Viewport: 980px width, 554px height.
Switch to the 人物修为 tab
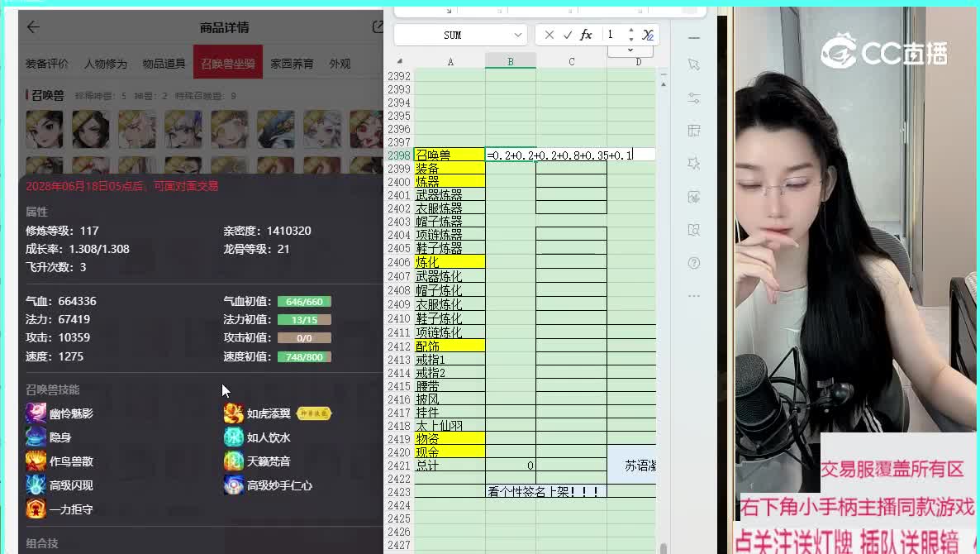coord(106,63)
